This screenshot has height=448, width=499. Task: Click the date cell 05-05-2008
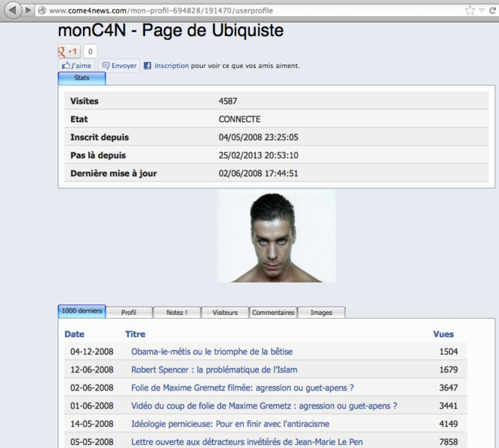click(92, 442)
